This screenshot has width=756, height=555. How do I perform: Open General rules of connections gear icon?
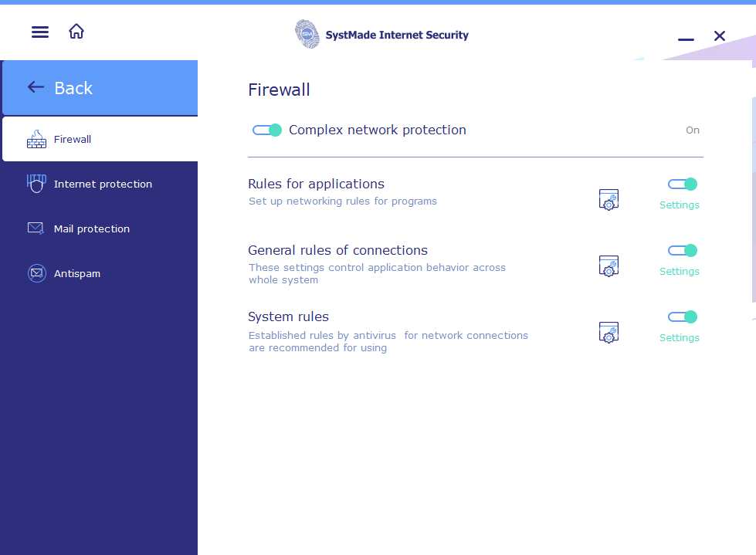609,266
